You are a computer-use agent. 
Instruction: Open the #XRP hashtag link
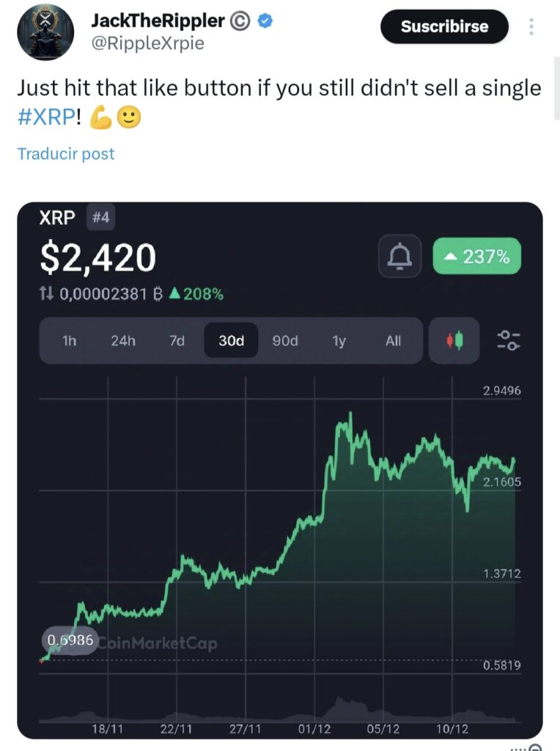point(45,120)
